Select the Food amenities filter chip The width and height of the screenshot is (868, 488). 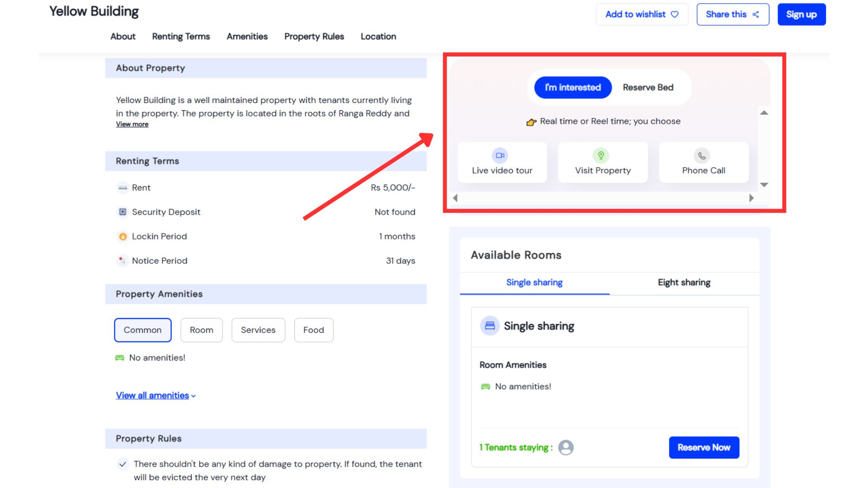click(x=313, y=330)
